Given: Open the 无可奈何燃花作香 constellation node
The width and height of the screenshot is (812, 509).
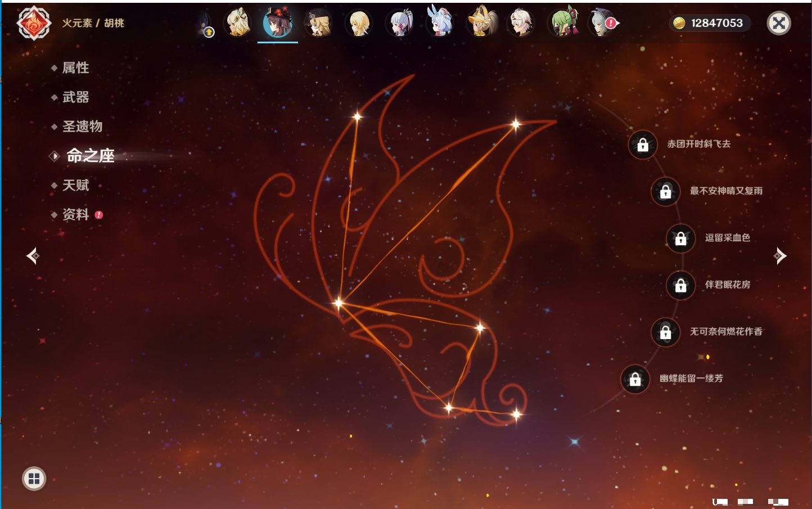Looking at the screenshot, I should click(x=665, y=332).
